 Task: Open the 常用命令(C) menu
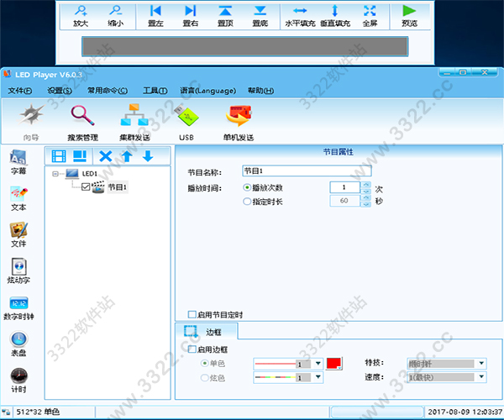[108, 91]
